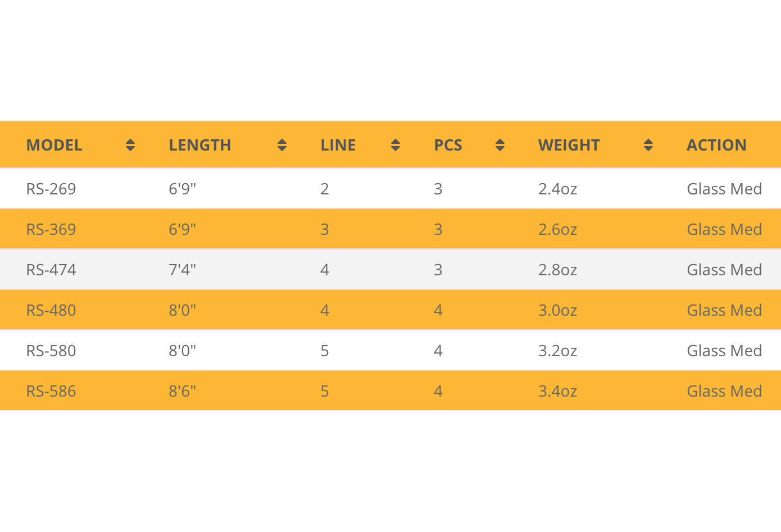Click the RS-474 model cell
This screenshot has width=781, height=532.
tap(51, 270)
